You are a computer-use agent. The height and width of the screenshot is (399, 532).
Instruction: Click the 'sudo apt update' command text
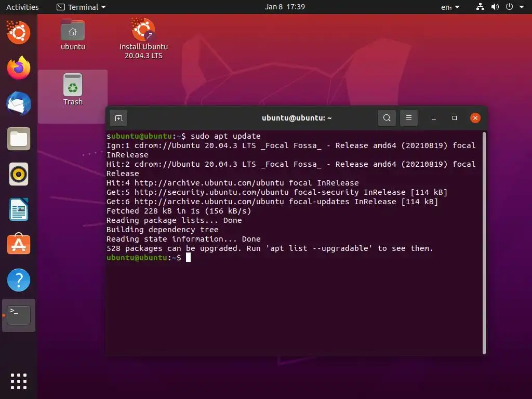pos(225,136)
